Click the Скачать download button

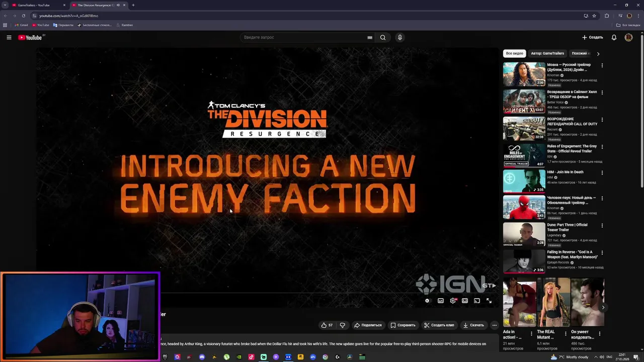(x=473, y=325)
